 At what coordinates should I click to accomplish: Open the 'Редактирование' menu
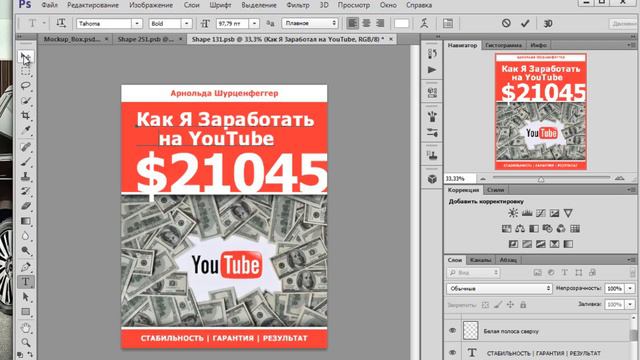93,5
